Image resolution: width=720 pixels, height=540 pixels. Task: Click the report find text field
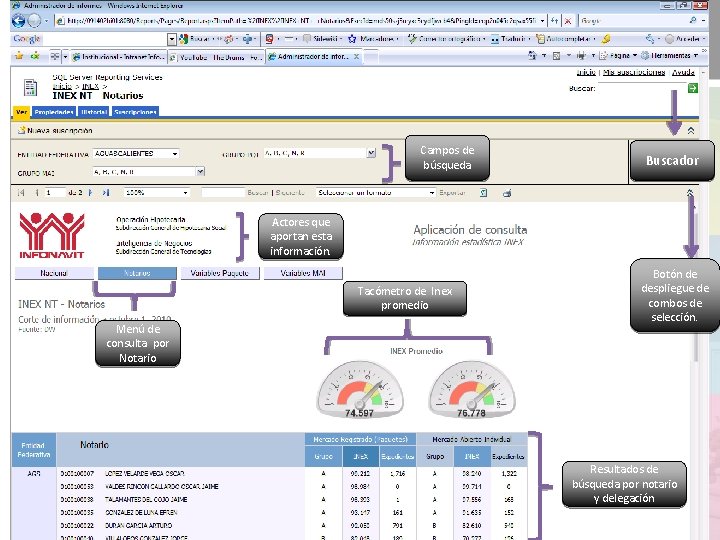[x=222, y=193]
